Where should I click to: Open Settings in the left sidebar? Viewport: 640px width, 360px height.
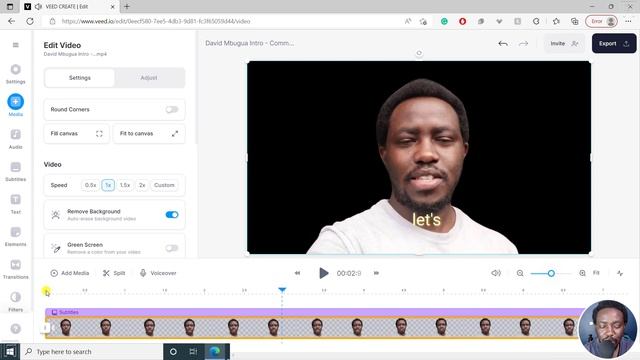point(16,74)
